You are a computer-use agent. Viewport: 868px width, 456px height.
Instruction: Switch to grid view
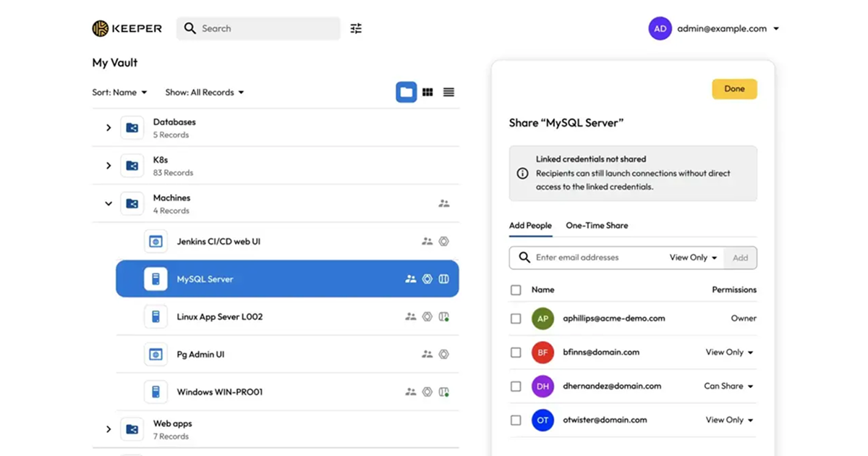coord(427,92)
